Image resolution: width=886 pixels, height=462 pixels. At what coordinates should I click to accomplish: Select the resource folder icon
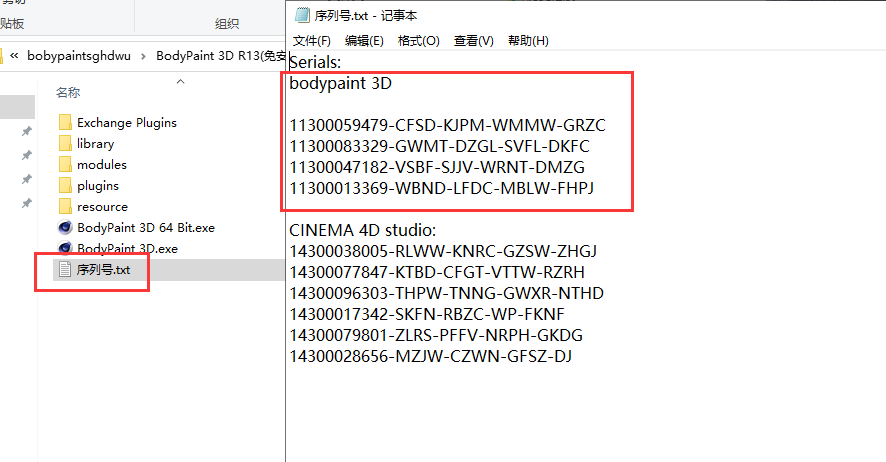pyautogui.click(x=65, y=206)
